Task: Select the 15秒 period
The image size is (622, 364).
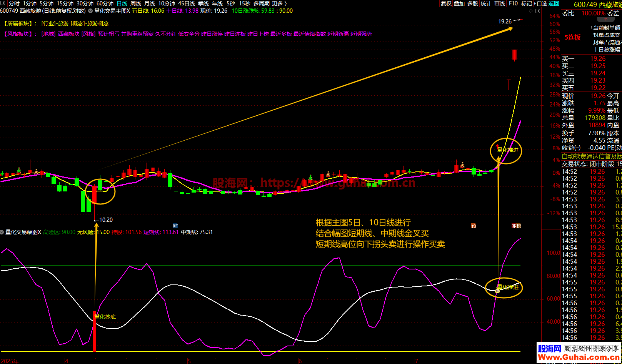Action: [x=245, y=3]
